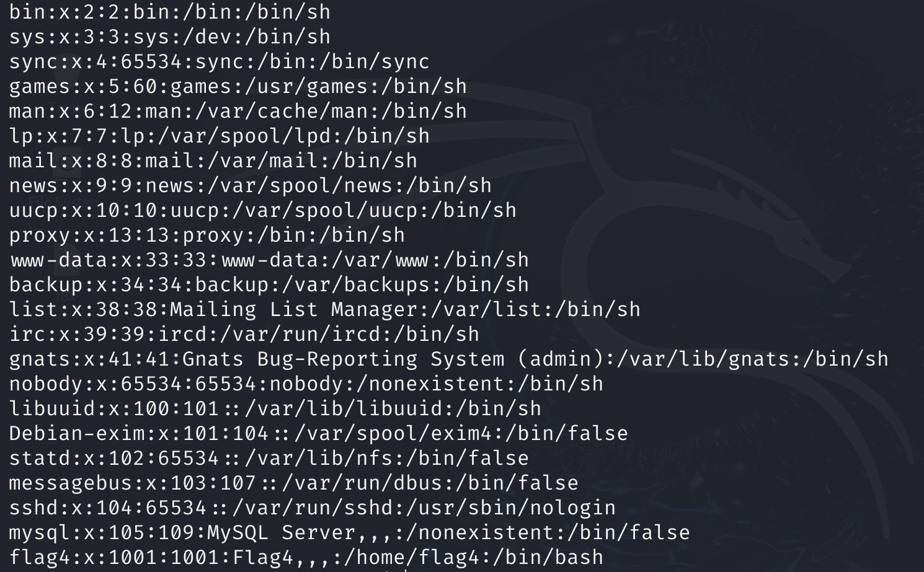Click the uucp spool entry line

(263, 210)
